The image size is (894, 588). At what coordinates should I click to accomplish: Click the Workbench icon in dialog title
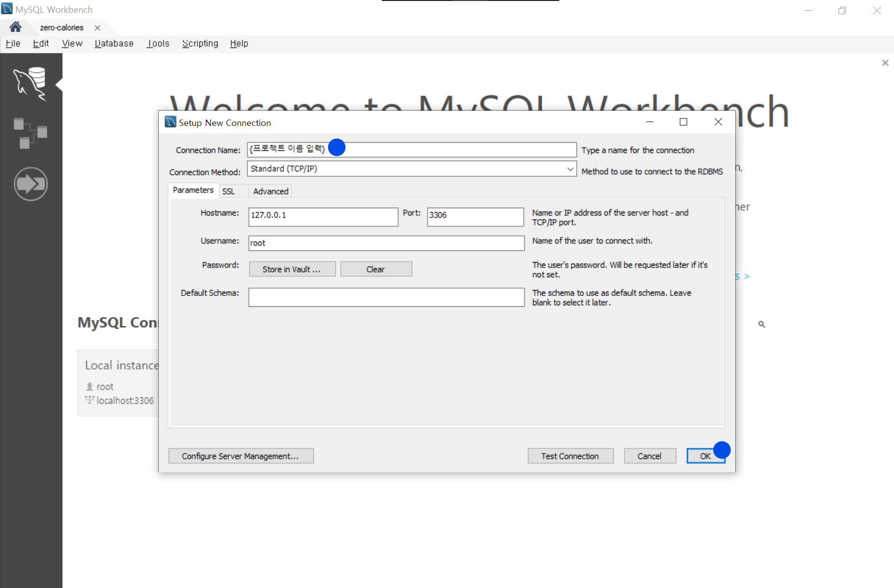click(x=170, y=122)
